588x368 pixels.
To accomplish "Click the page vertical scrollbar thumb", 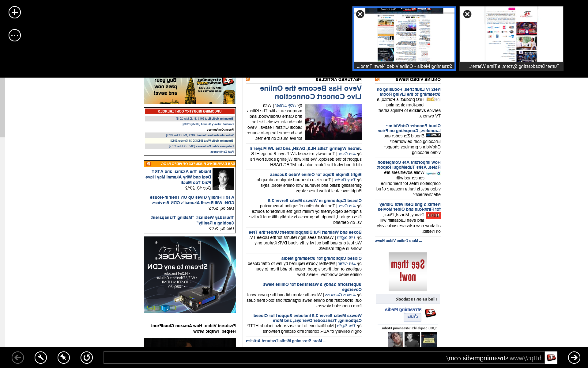I will tap(2, 107).
